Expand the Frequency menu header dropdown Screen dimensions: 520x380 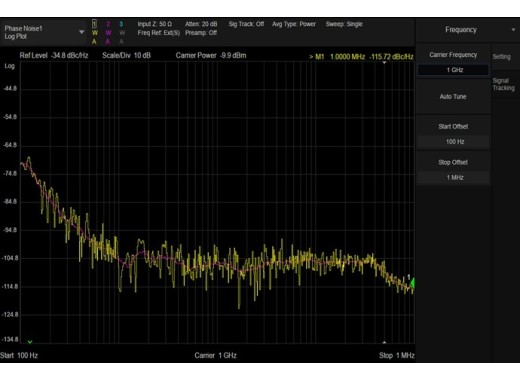pyautogui.click(x=513, y=30)
